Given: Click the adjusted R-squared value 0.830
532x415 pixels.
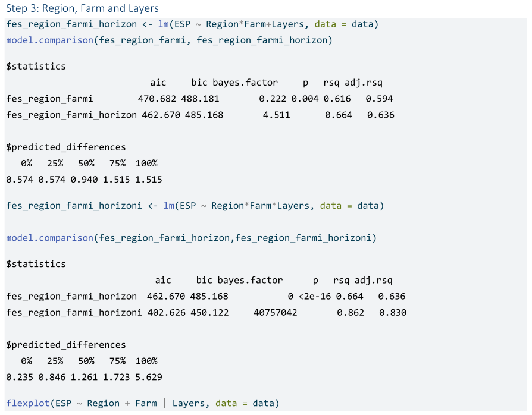Looking at the screenshot, I should coord(393,313).
